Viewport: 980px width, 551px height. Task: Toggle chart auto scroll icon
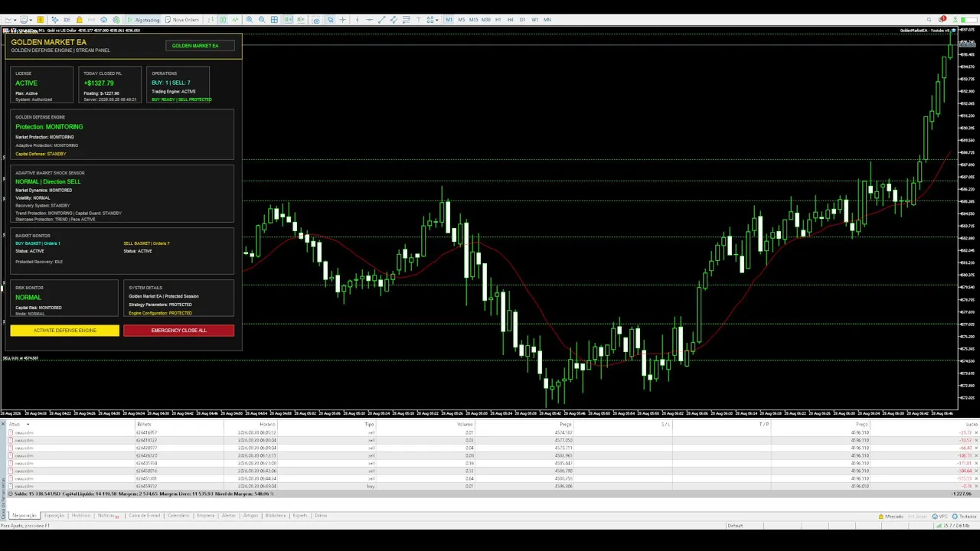pos(288,19)
